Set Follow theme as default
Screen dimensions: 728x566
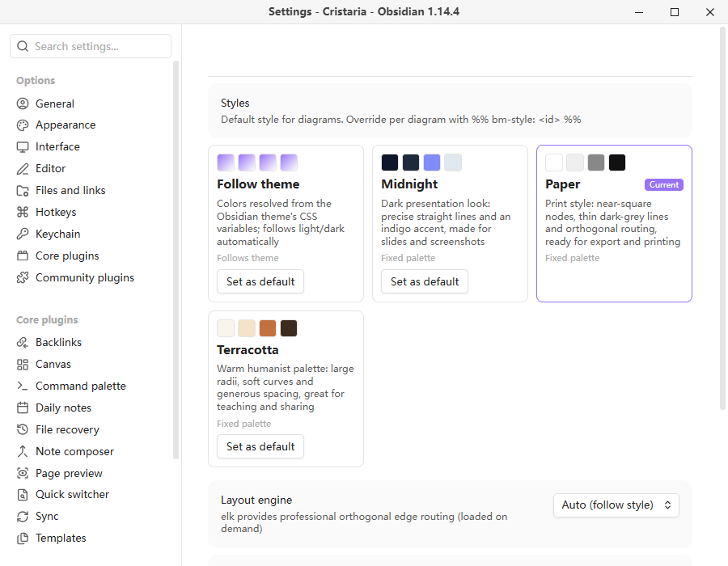click(x=260, y=281)
